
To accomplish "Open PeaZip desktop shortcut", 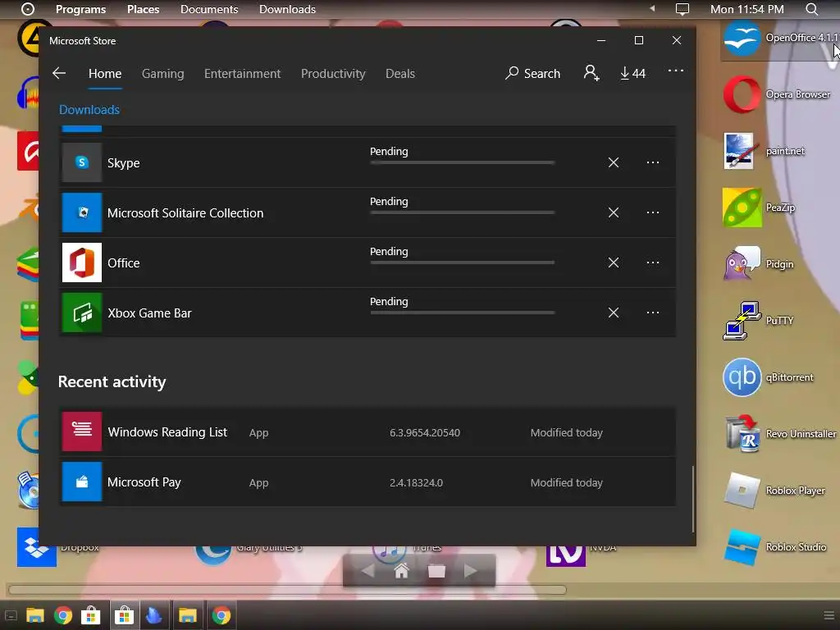I will 759,208.
